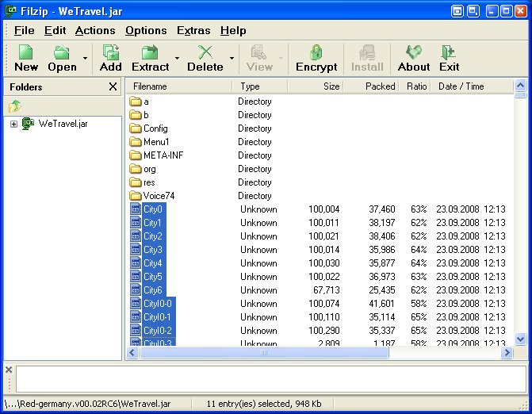The width and height of the screenshot is (532, 414).
Task: Open the dropdown arrow next to Extract
Action: click(177, 58)
